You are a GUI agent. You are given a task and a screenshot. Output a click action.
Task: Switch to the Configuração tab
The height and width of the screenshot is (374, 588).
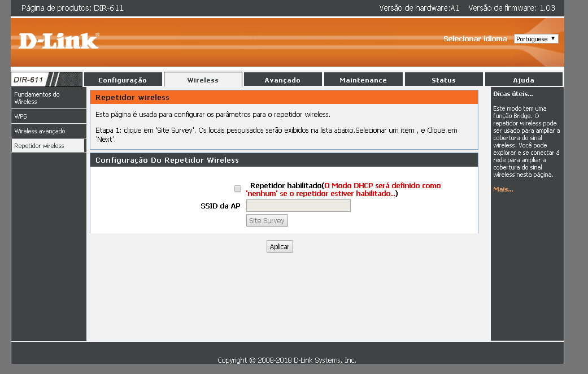tap(123, 80)
